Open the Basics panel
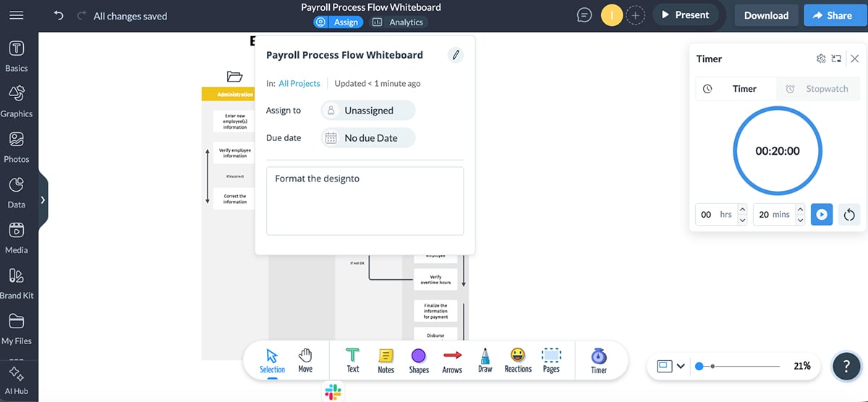 point(16,56)
